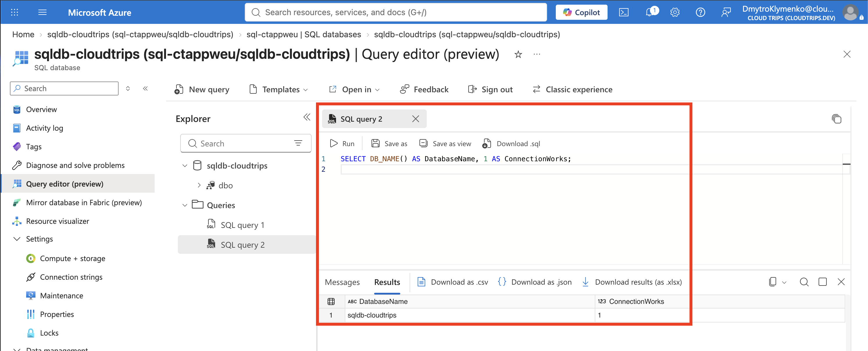
Task: Collapse the left resource menu
Action: point(146,88)
